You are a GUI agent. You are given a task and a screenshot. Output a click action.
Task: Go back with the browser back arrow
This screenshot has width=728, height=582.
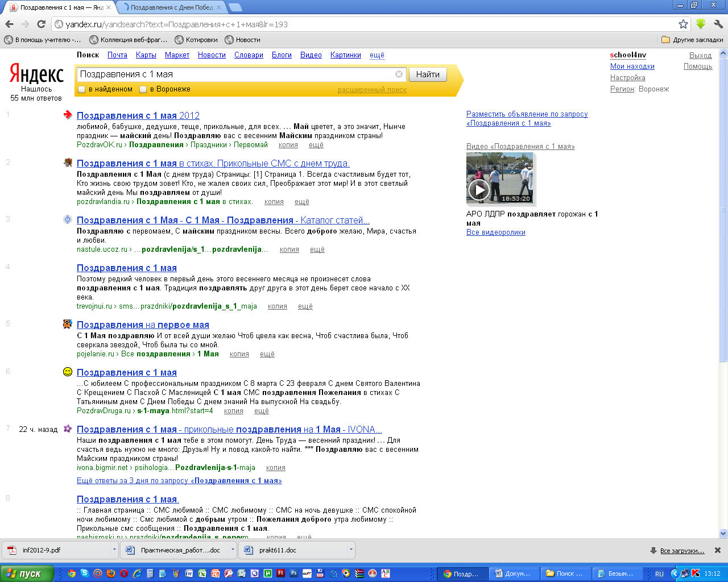(9, 24)
